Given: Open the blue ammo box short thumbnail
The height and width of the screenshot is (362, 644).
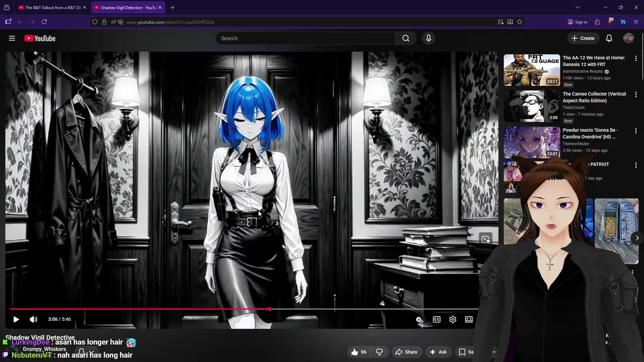Looking at the screenshot, I should click(616, 231).
